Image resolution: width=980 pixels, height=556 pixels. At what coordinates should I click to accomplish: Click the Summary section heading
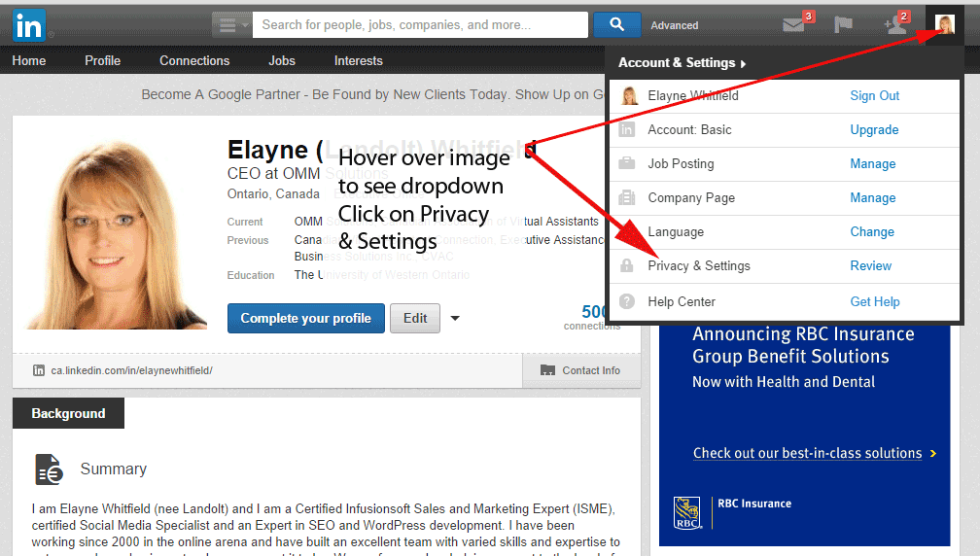tap(113, 469)
